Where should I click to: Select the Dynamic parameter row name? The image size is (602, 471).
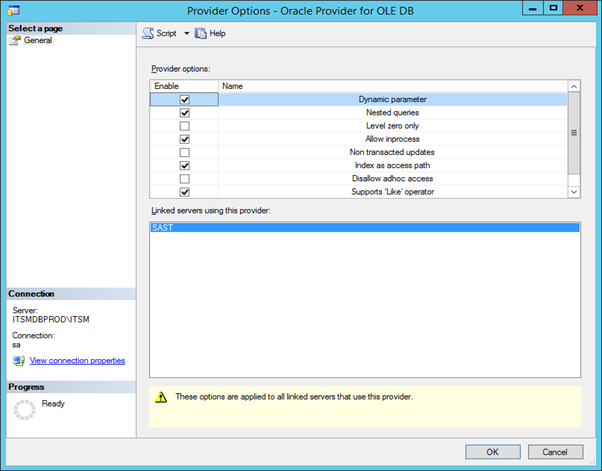point(392,99)
